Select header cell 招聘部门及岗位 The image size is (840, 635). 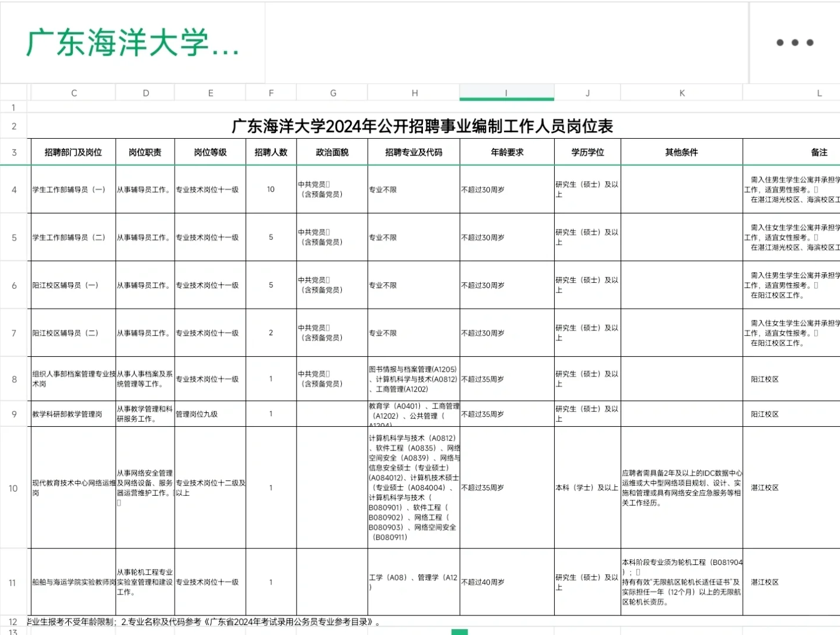[x=73, y=152]
